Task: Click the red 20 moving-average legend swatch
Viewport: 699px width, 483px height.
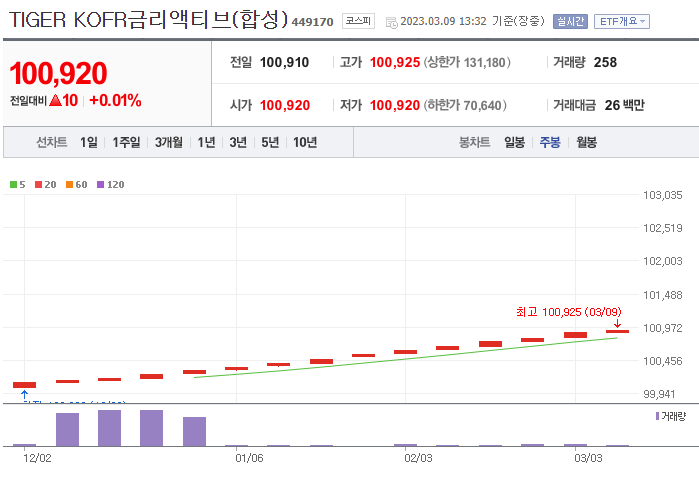Action: pos(38,184)
